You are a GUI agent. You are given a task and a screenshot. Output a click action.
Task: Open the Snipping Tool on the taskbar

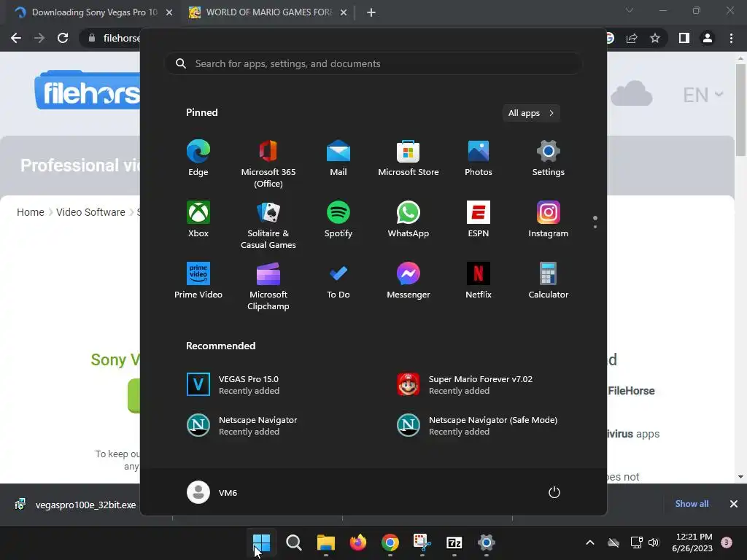422,542
